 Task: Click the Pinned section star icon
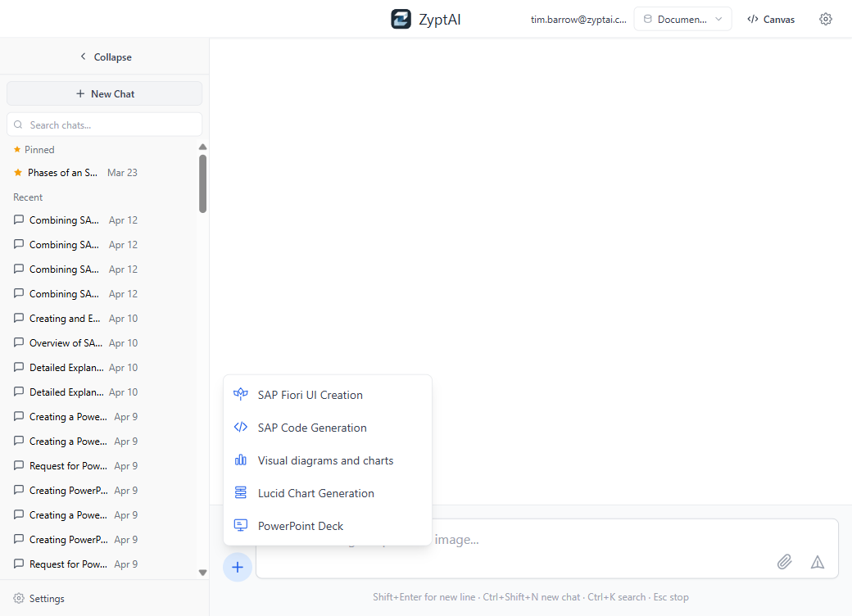point(17,149)
